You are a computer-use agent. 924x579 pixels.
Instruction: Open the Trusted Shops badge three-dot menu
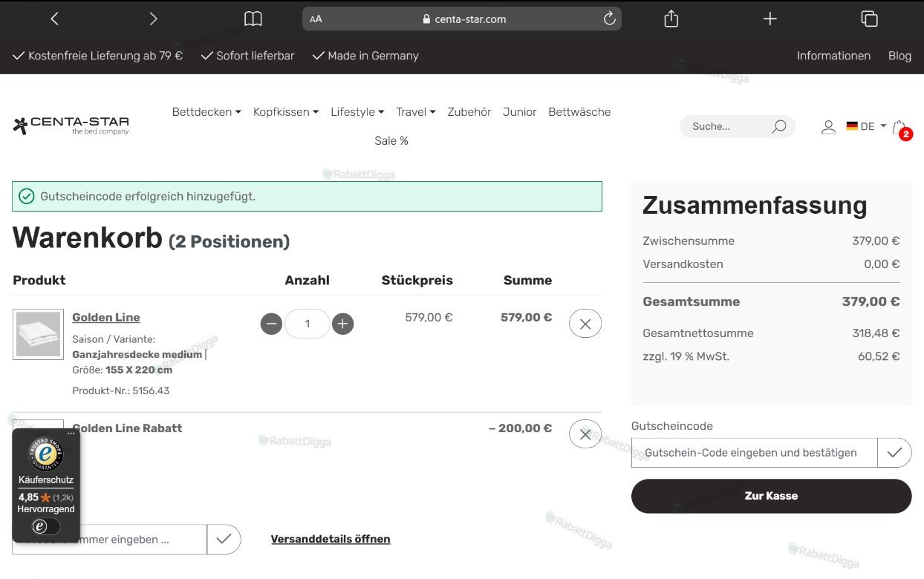71,434
